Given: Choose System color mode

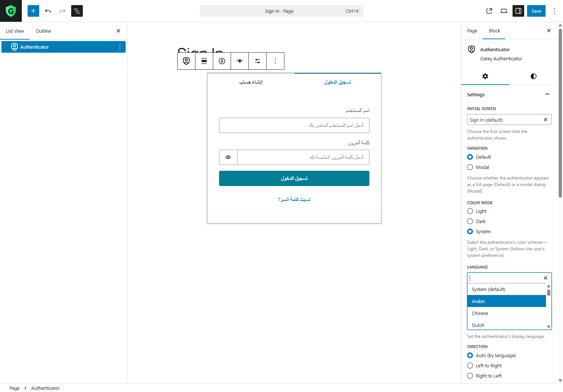Looking at the screenshot, I should (470, 231).
